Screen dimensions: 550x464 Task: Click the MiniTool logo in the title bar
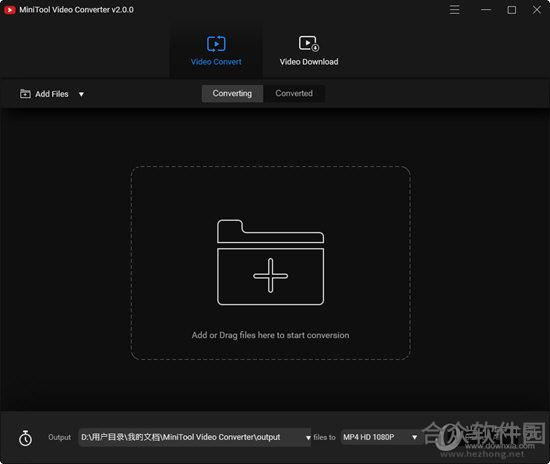click(x=9, y=10)
